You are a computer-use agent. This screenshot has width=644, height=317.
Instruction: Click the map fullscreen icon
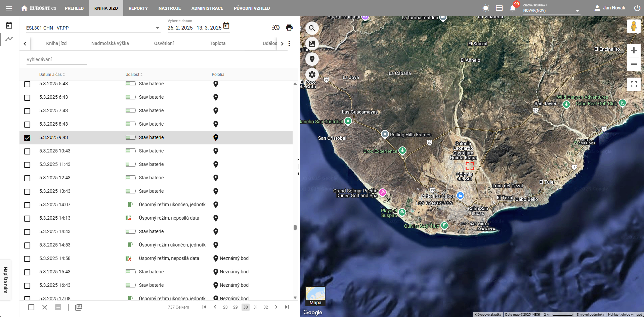coord(634,84)
